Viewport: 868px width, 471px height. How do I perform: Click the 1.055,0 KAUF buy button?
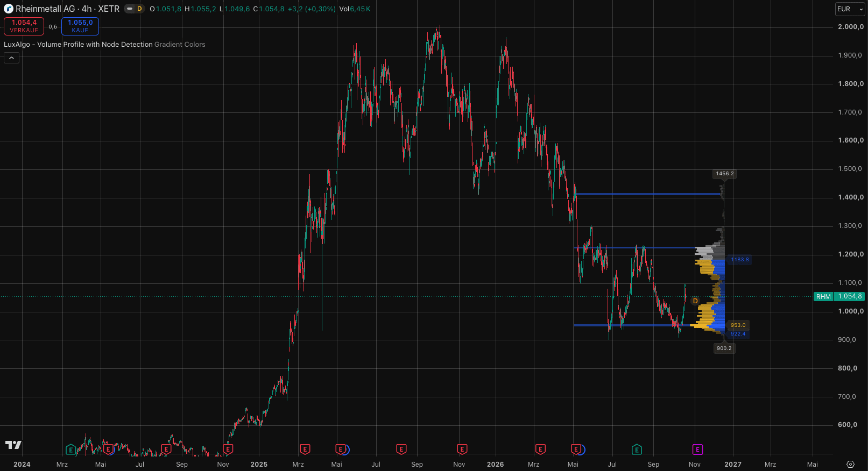[x=80, y=26]
